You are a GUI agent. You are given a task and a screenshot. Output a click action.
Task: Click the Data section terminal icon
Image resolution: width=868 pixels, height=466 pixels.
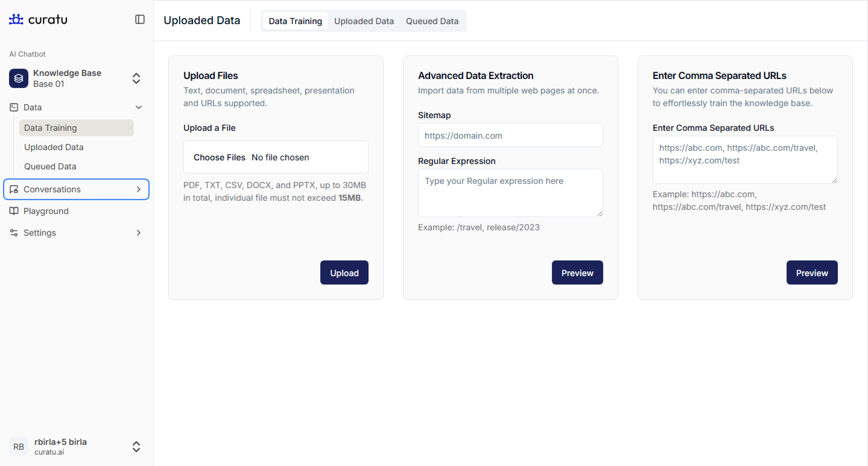coord(14,107)
